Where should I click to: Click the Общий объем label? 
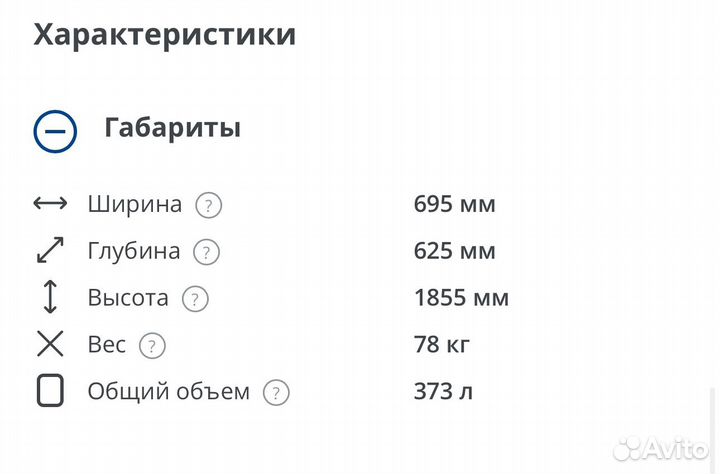(169, 391)
